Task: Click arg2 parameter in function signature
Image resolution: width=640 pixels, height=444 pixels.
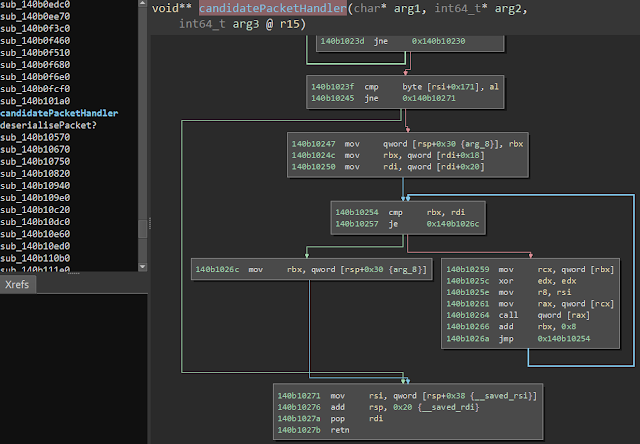Action: (x=510, y=8)
